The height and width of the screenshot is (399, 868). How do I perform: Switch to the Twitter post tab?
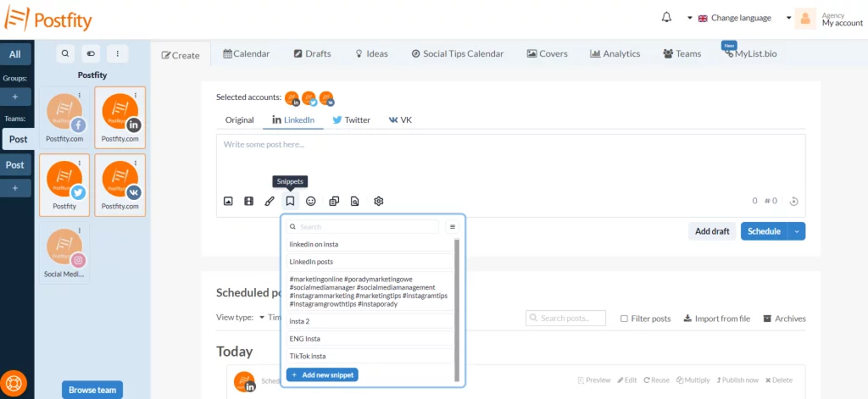352,119
